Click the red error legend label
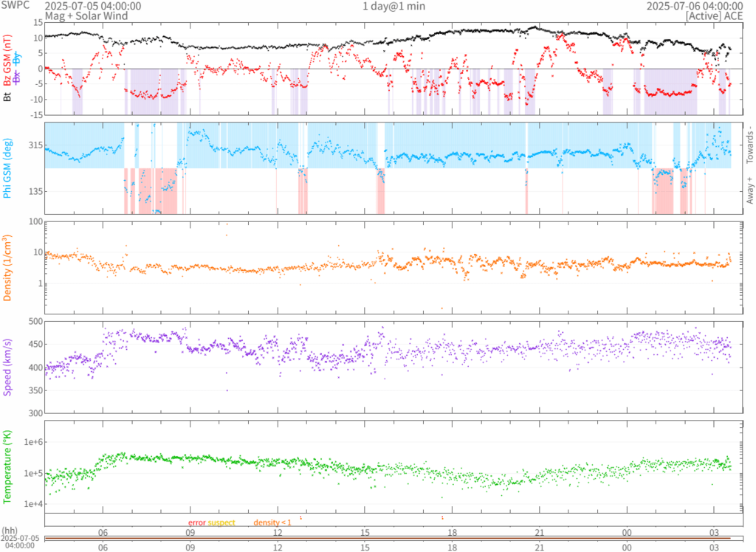Image resolution: width=756 pixels, height=552 pixels. [196, 522]
